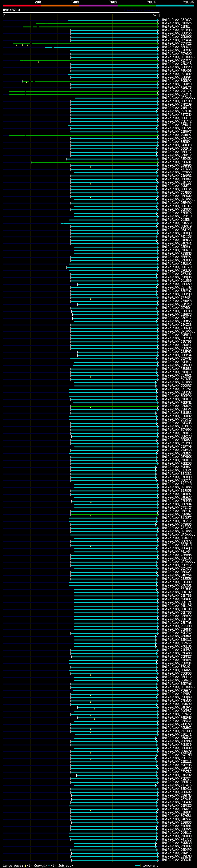
Task: Click hit label UniRef100_Q56XT1
Action: click(176, 94)
